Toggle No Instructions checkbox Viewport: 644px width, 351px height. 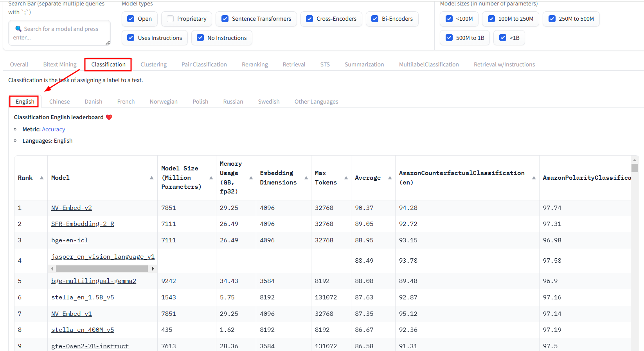click(x=200, y=38)
